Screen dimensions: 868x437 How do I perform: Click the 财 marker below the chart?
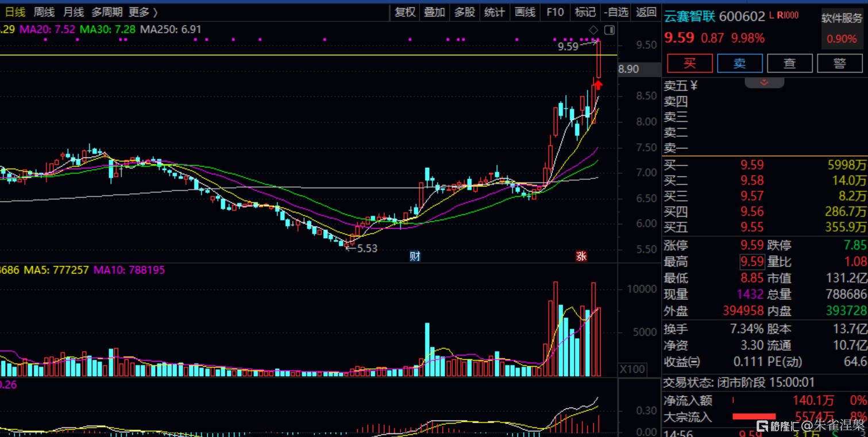click(415, 256)
